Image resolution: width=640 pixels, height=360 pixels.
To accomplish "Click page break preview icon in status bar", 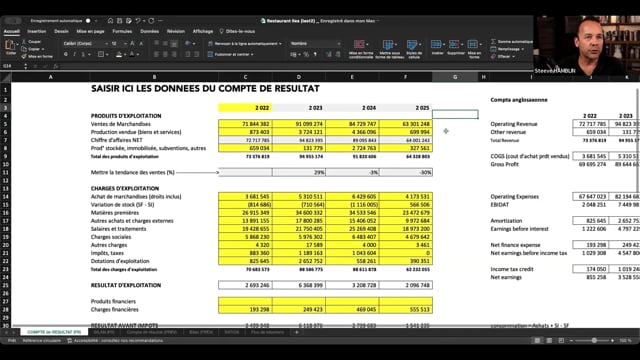I will click(x=561, y=340).
